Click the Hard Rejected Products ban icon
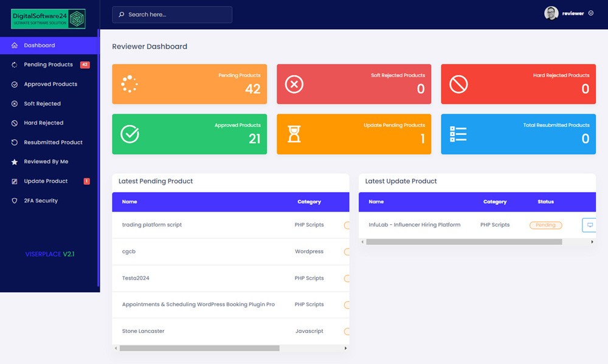The image size is (608, 364). [x=458, y=84]
